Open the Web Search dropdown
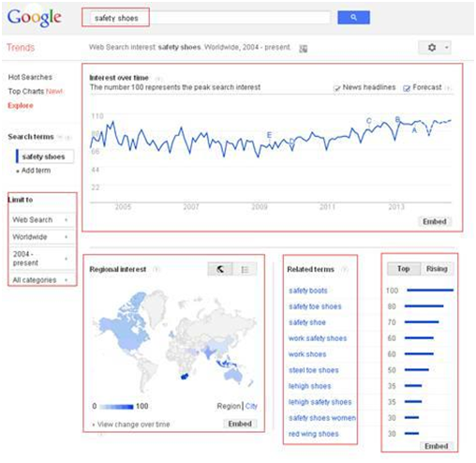 pos(40,220)
